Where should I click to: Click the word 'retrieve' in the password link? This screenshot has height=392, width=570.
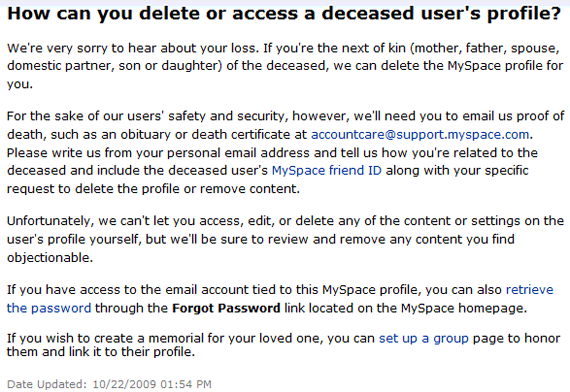tap(530, 290)
